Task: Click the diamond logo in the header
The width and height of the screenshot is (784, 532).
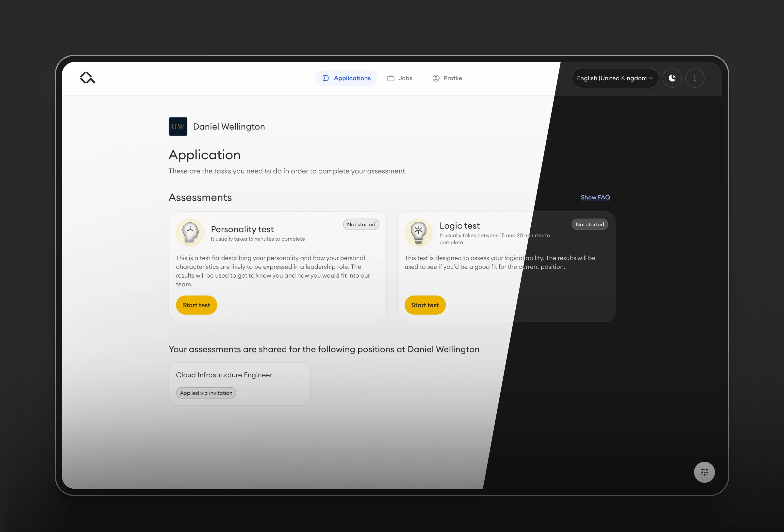Action: coord(88,78)
